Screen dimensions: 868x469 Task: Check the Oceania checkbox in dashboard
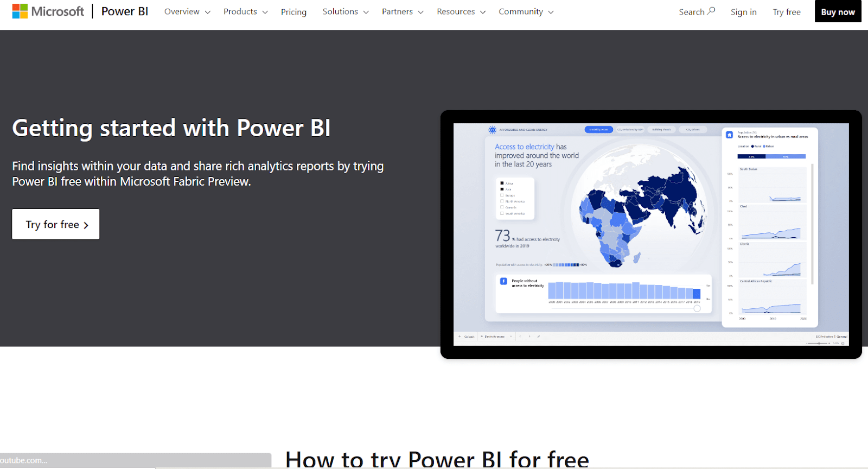click(502, 207)
